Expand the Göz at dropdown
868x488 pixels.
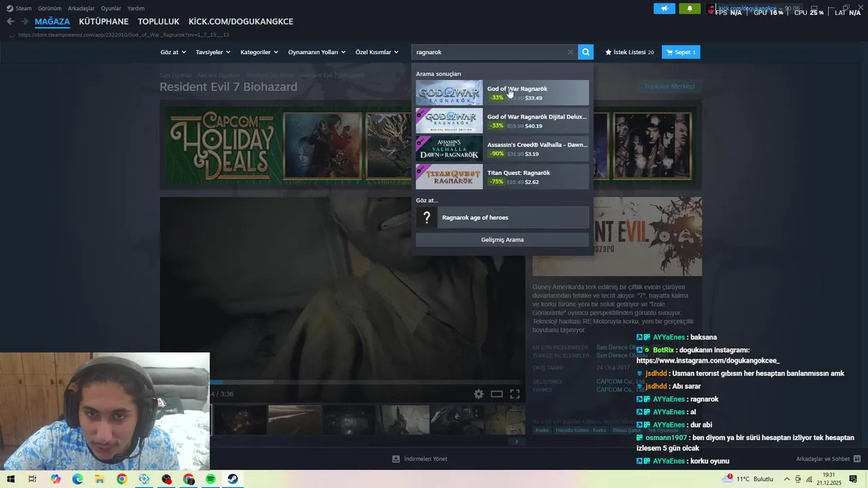pos(173,52)
